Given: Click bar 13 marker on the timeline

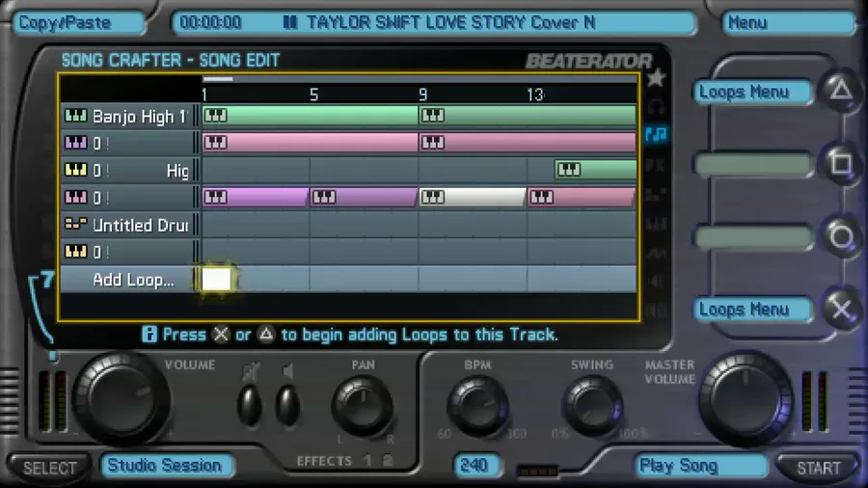Looking at the screenshot, I should click(x=534, y=95).
